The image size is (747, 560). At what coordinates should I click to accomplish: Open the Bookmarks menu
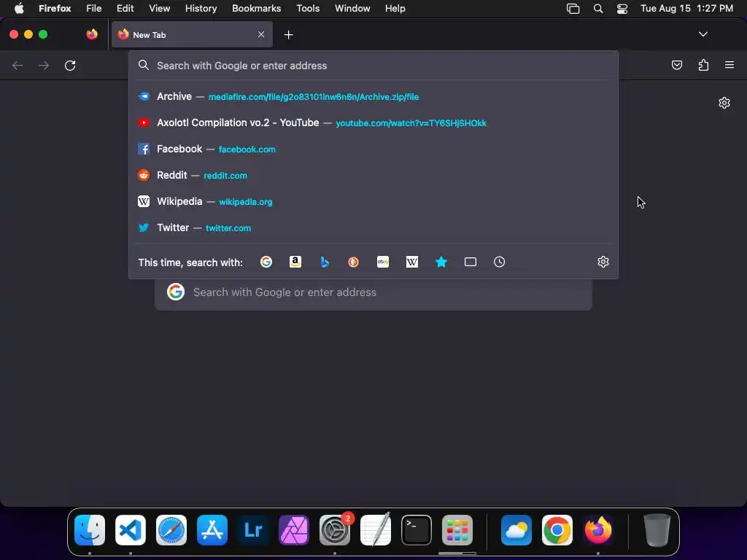click(256, 9)
